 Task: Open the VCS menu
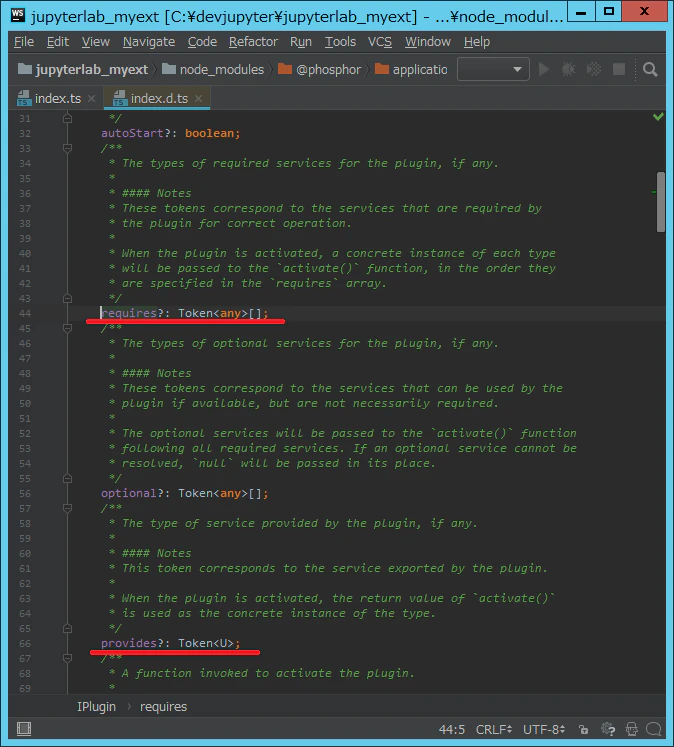[x=380, y=42]
